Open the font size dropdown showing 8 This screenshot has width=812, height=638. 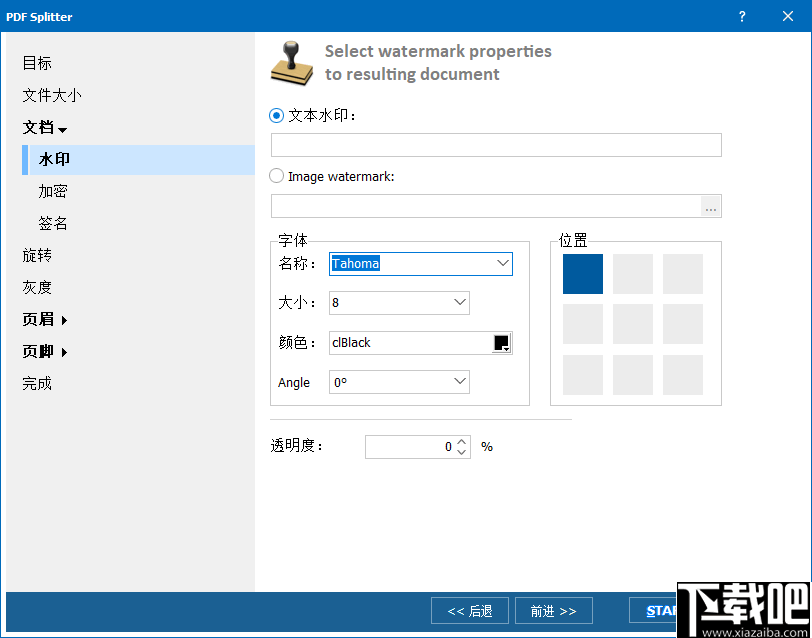[459, 302]
